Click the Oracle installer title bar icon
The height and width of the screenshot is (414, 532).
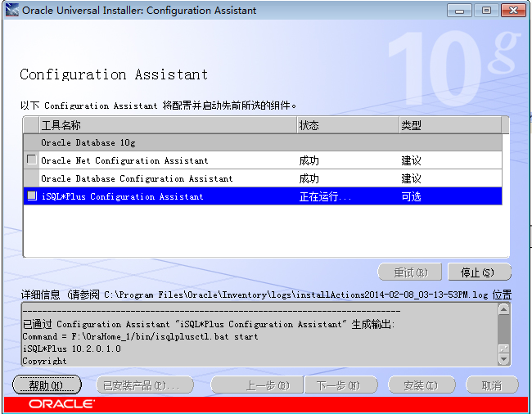[x=12, y=10]
